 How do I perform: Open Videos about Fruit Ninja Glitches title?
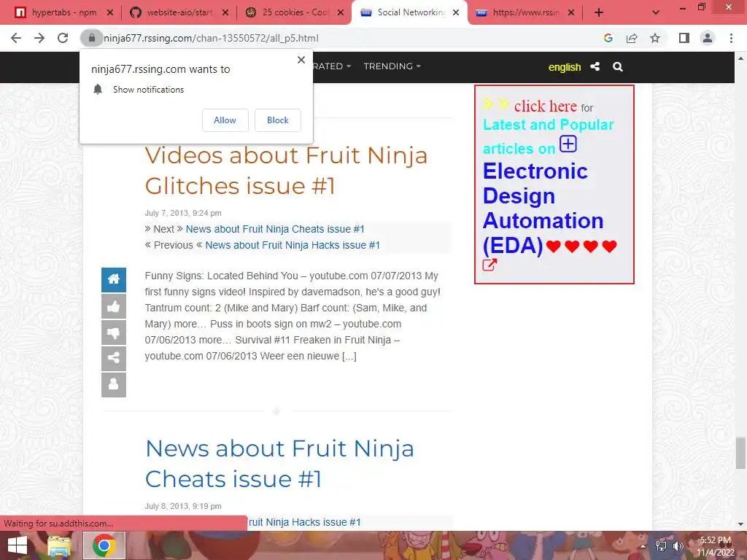286,171
